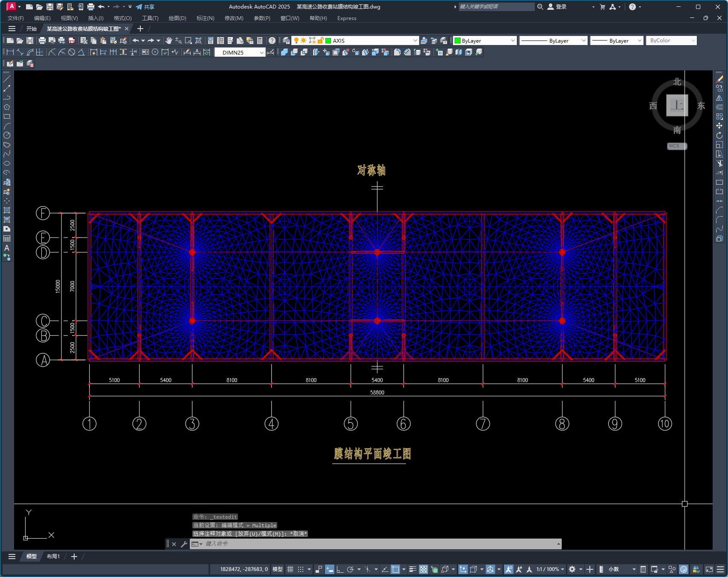This screenshot has height=577, width=728.
Task: Click the green AXIS layer color swatch
Action: click(x=328, y=41)
